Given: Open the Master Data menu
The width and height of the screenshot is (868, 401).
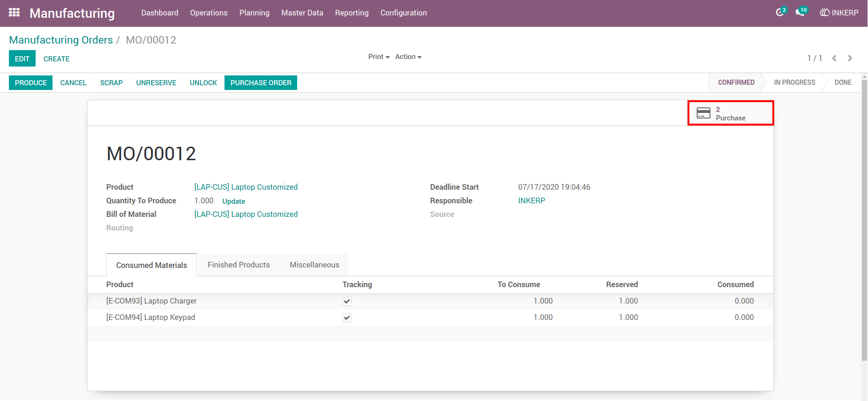Looking at the screenshot, I should point(302,13).
